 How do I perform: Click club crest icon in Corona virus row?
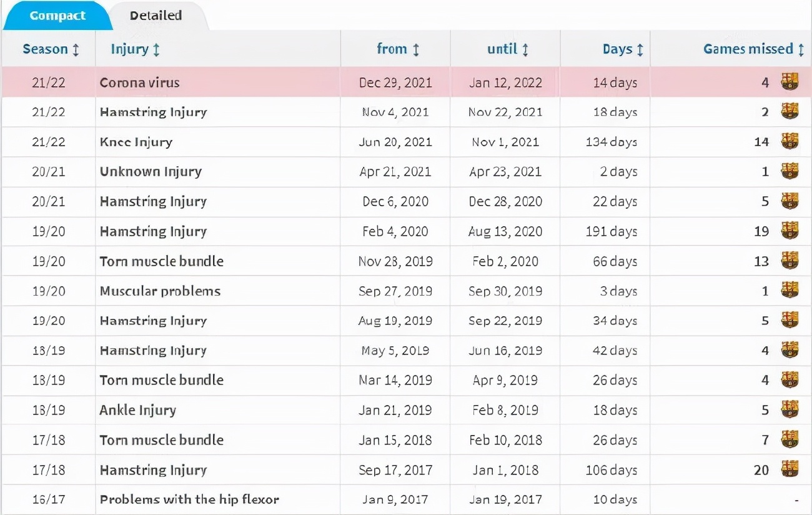(x=790, y=82)
